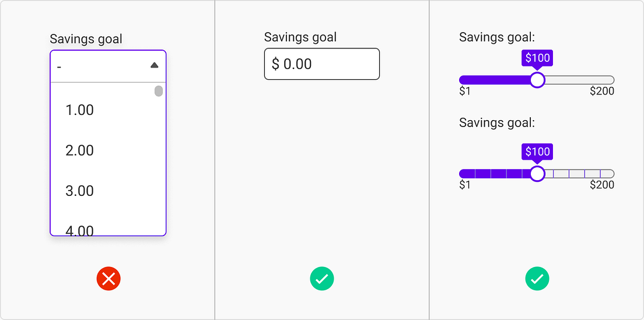This screenshot has width=644, height=320.
Task: Click the upper slider's round handle
Action: point(537,80)
